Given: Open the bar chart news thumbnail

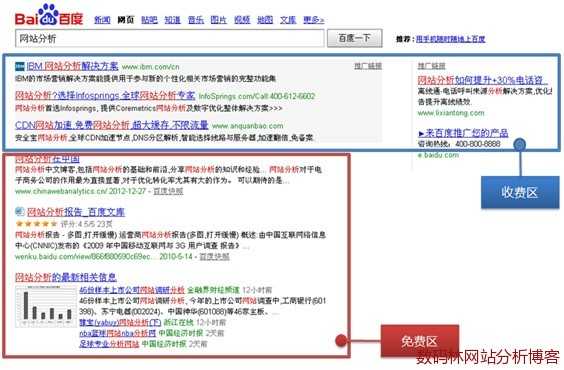Looking at the screenshot, I should tap(46, 306).
